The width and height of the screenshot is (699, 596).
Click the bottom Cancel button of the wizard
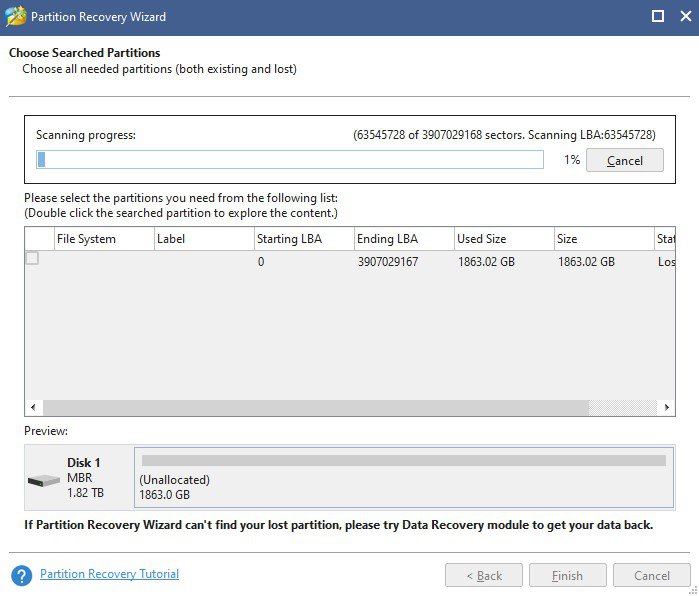click(652, 575)
